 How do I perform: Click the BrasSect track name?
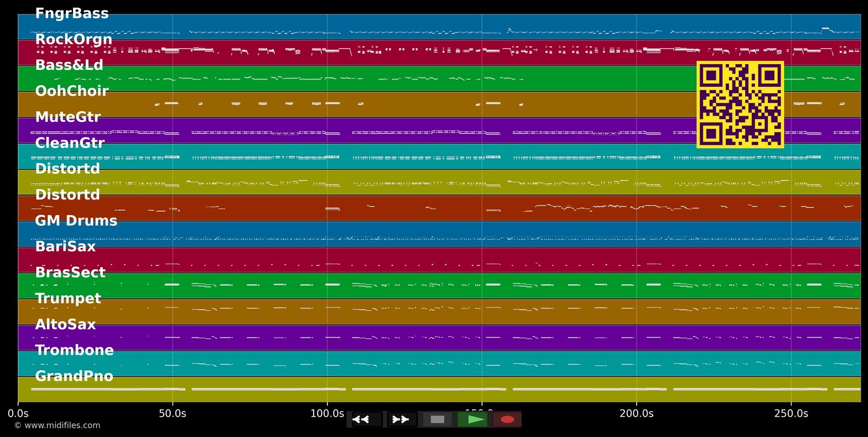click(x=71, y=272)
